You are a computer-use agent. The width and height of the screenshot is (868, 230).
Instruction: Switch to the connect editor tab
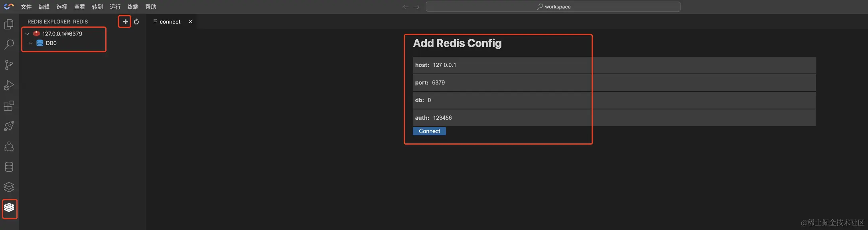170,22
